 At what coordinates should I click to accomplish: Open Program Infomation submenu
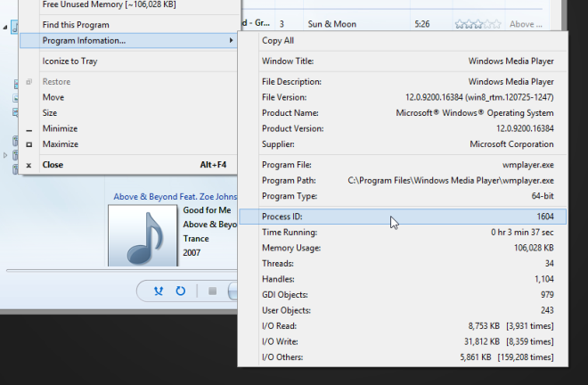pos(128,40)
